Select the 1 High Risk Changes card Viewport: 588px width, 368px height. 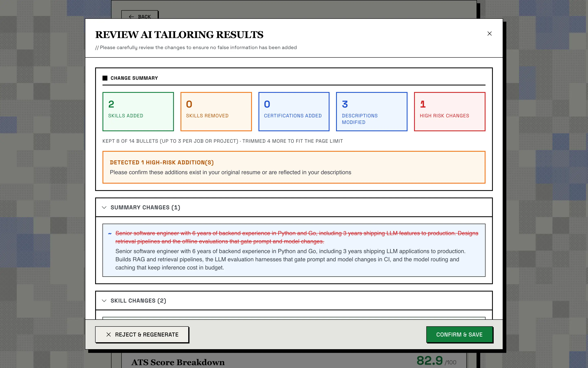pyautogui.click(x=450, y=111)
